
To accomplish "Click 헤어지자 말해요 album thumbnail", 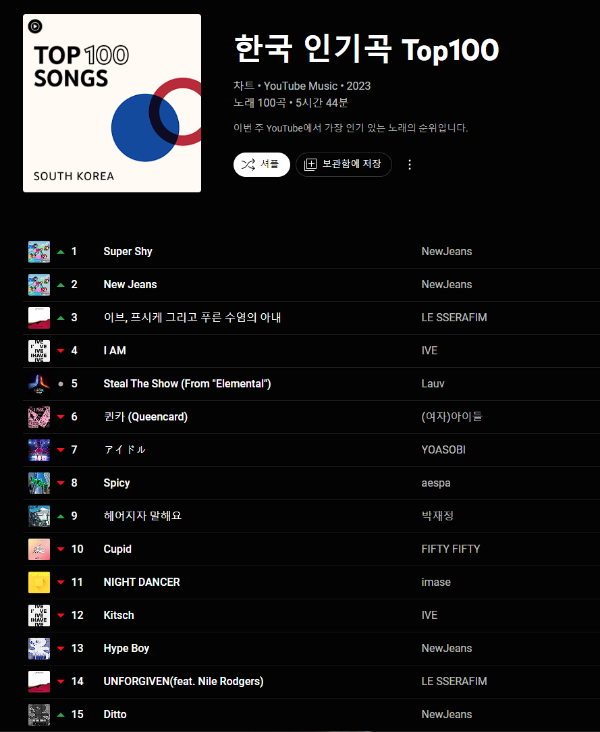I will [x=39, y=516].
